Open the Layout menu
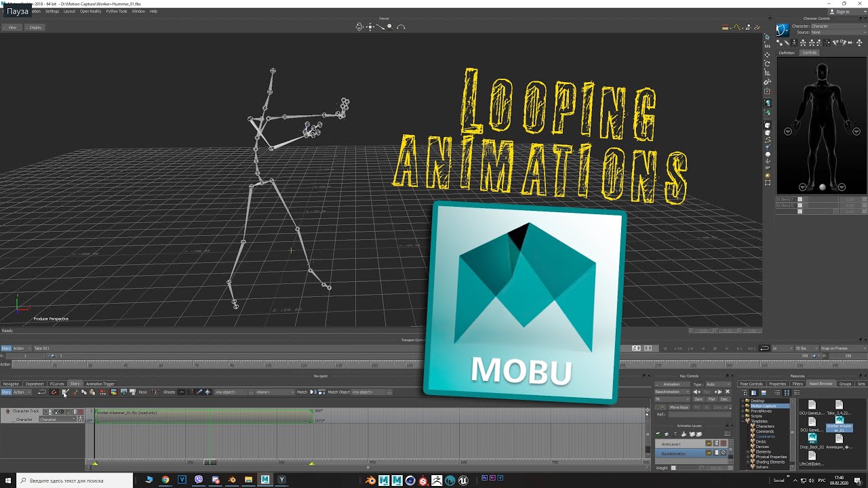Viewport: 868px width, 488px height. click(69, 12)
